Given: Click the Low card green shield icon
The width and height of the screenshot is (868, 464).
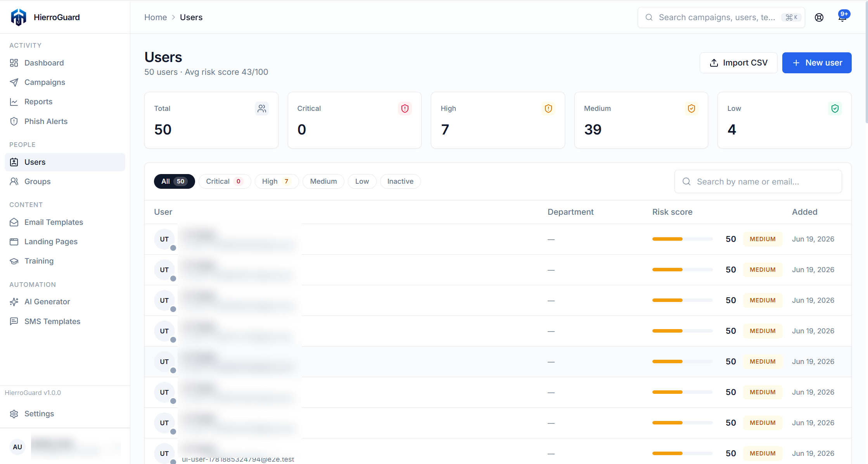Looking at the screenshot, I should [835, 109].
